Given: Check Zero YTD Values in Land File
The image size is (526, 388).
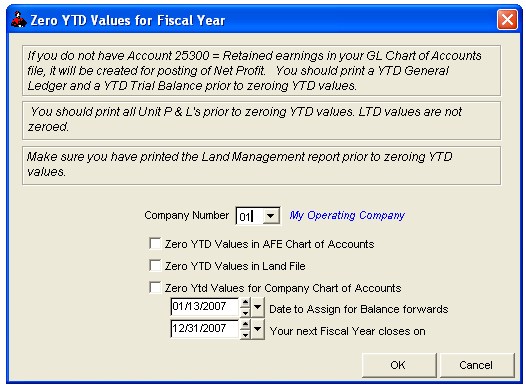Looking at the screenshot, I should click(155, 266).
